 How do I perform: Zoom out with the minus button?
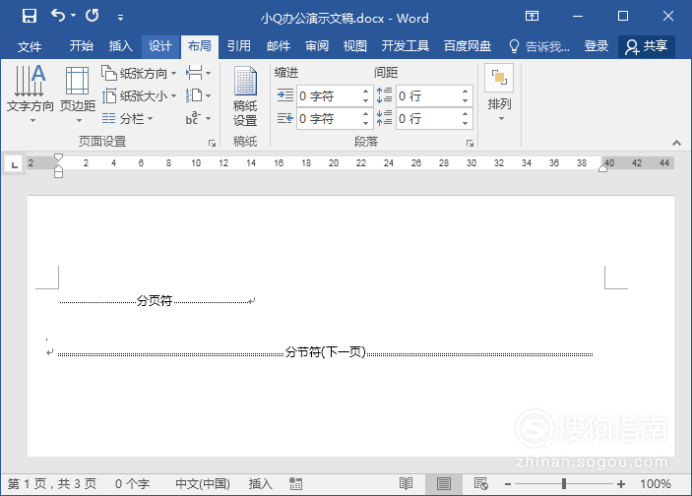[508, 485]
